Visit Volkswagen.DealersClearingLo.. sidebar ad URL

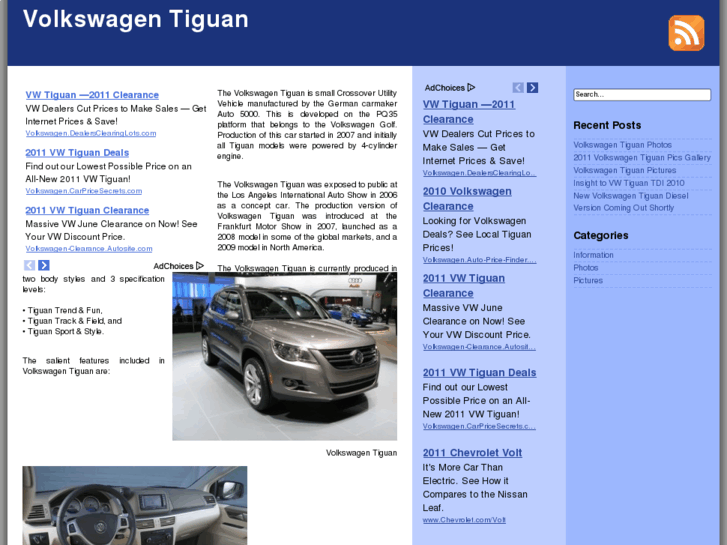click(479, 173)
